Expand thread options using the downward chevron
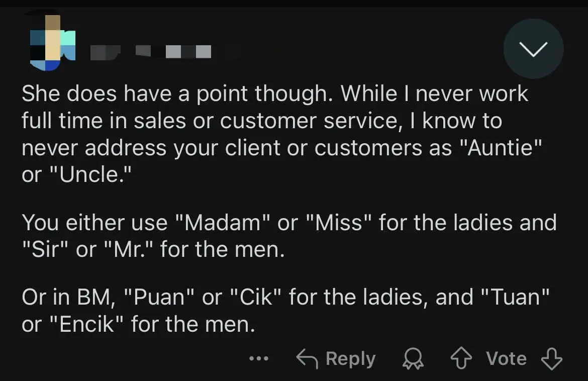This screenshot has height=381, width=588. pos(534,48)
